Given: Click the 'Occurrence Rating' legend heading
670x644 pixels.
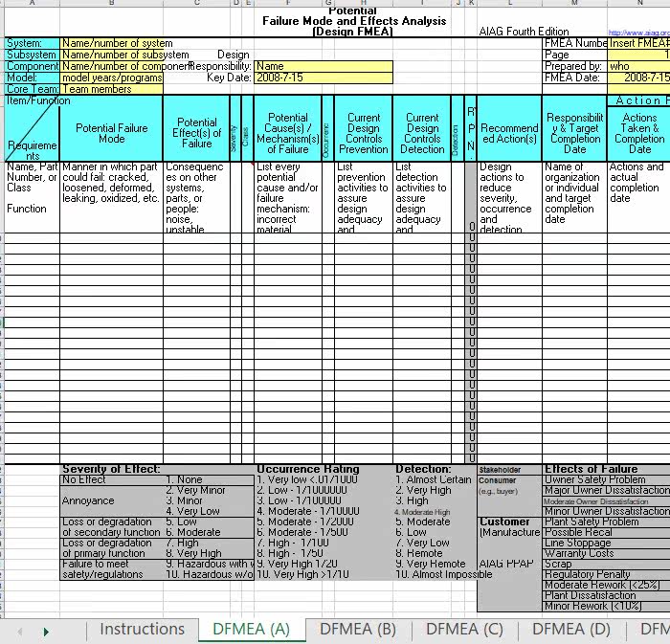Looking at the screenshot, I should click(307, 469).
